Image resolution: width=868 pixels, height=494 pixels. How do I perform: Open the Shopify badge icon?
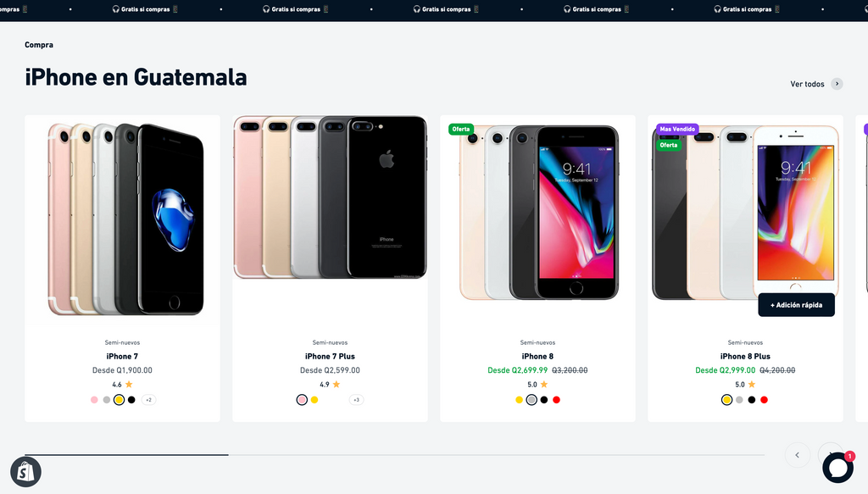pos(25,472)
